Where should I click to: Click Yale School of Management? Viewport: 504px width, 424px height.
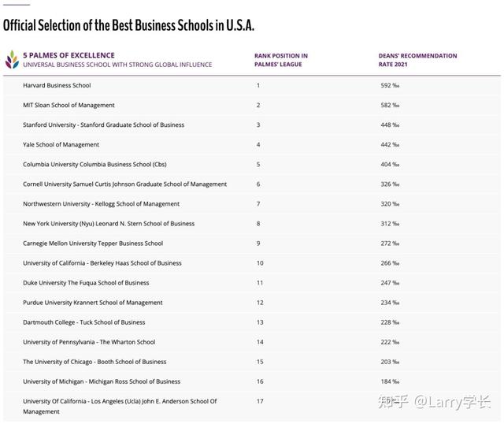pyautogui.click(x=61, y=145)
